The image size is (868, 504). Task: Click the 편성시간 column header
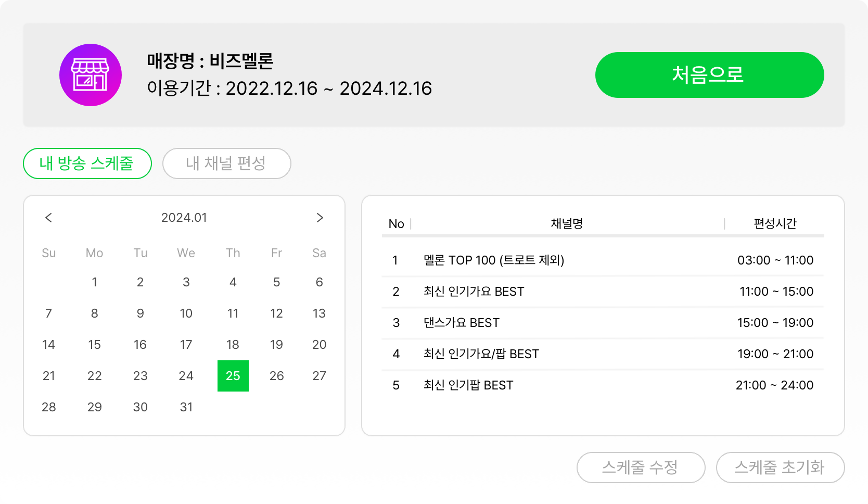click(x=775, y=224)
